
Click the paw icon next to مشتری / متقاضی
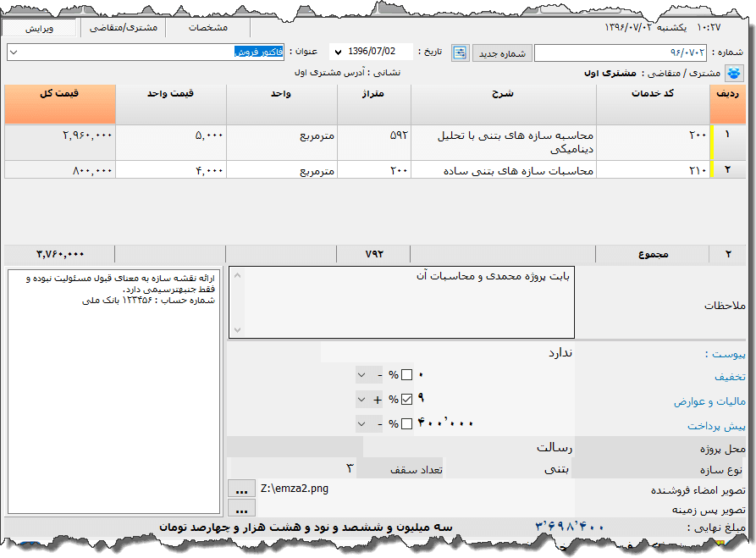coord(735,72)
